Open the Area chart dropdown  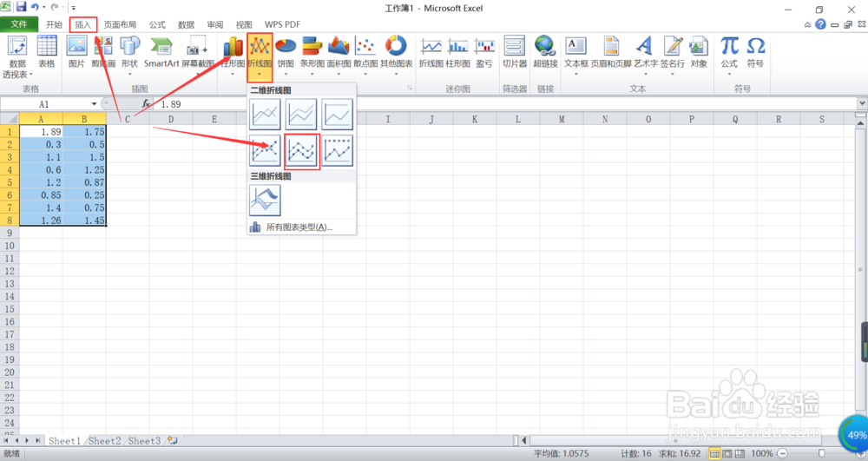[339, 56]
